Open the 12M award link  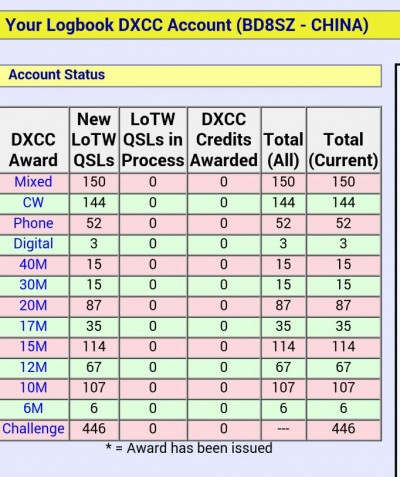point(33,367)
